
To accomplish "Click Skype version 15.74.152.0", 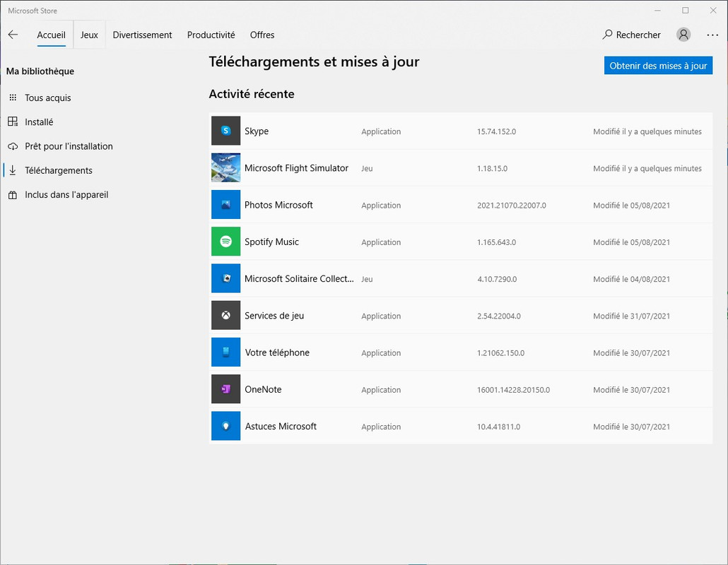I will coord(496,131).
